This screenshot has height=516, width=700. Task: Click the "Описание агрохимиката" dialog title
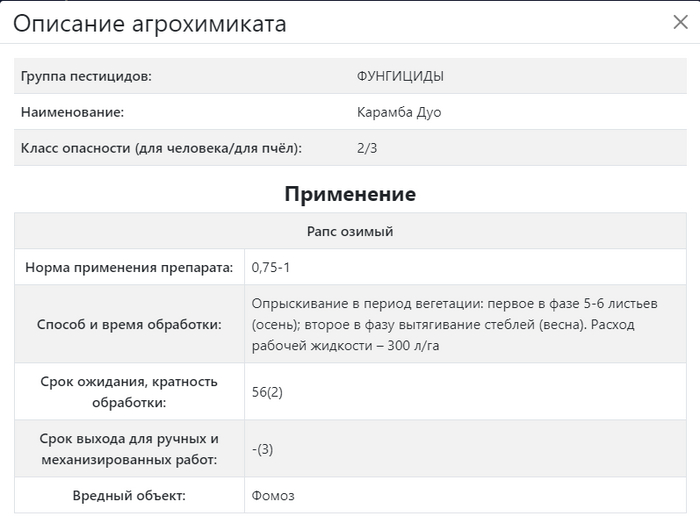click(x=150, y=24)
